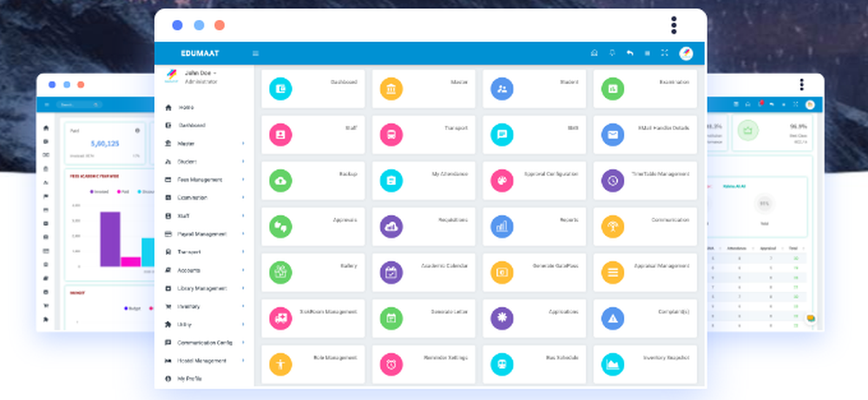The image size is (868, 400).
Task: Open the EMail Handler Details envelope icon
Action: (613, 134)
